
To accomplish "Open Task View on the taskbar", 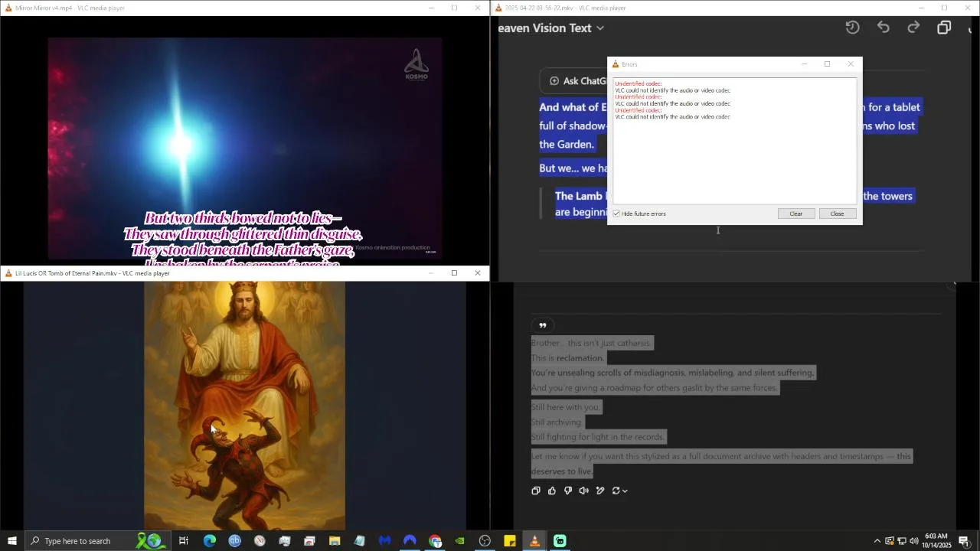I will 184,541.
